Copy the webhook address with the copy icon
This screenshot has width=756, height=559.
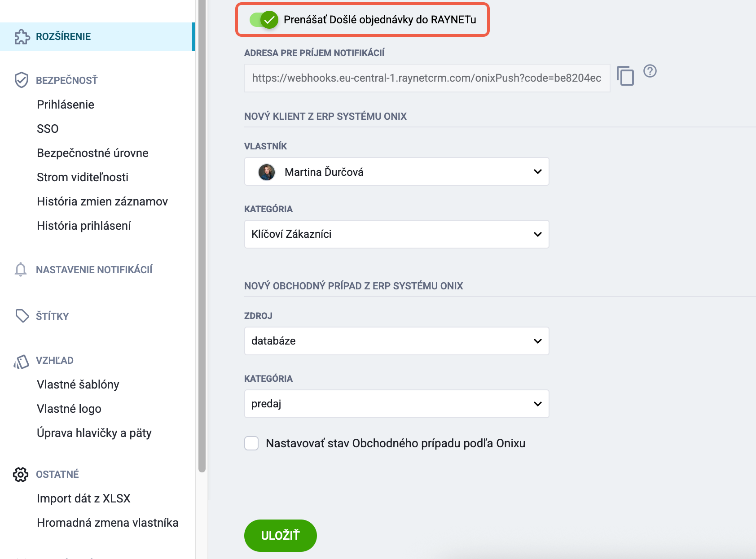tap(625, 75)
